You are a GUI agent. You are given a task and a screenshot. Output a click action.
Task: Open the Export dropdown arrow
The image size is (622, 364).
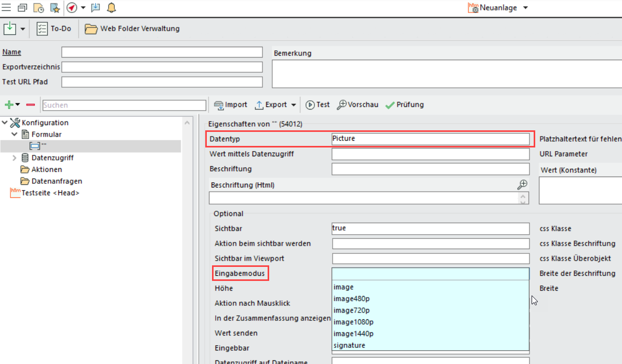tap(294, 105)
